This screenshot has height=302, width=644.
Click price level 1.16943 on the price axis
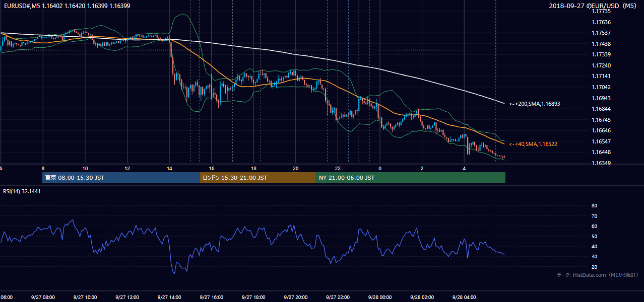[601, 98]
